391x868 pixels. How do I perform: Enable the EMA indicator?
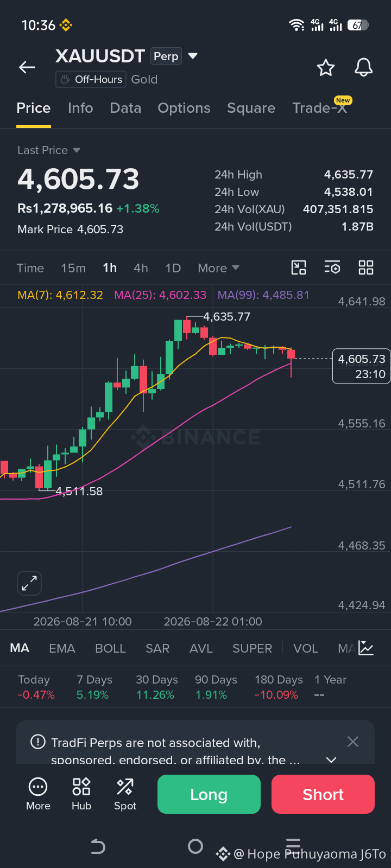[x=62, y=648]
